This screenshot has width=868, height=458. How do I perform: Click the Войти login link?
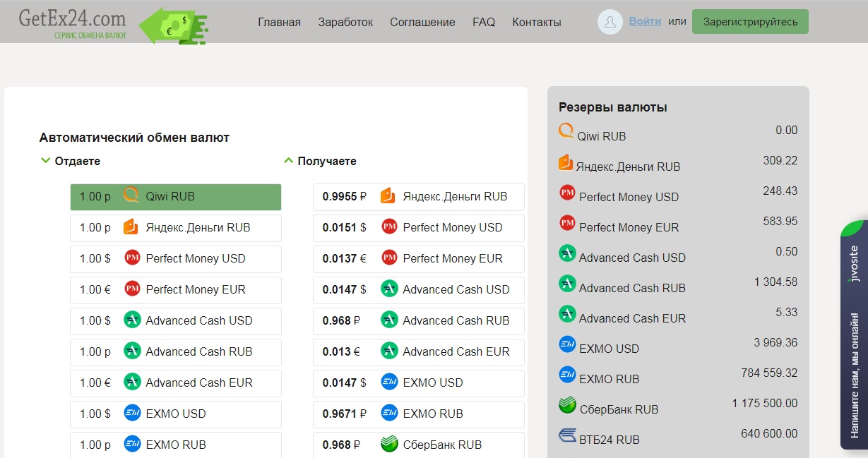click(645, 21)
